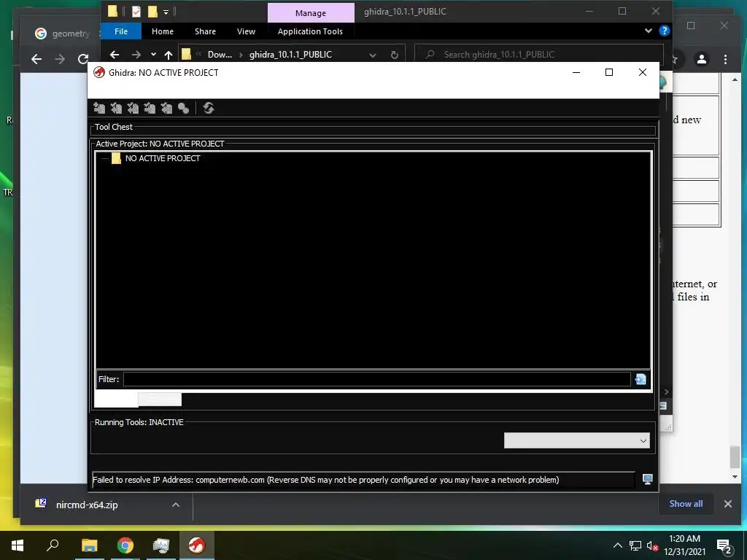Click the circular arrows refresh icon in Ghidra
This screenshot has height=560, width=747.
click(208, 108)
